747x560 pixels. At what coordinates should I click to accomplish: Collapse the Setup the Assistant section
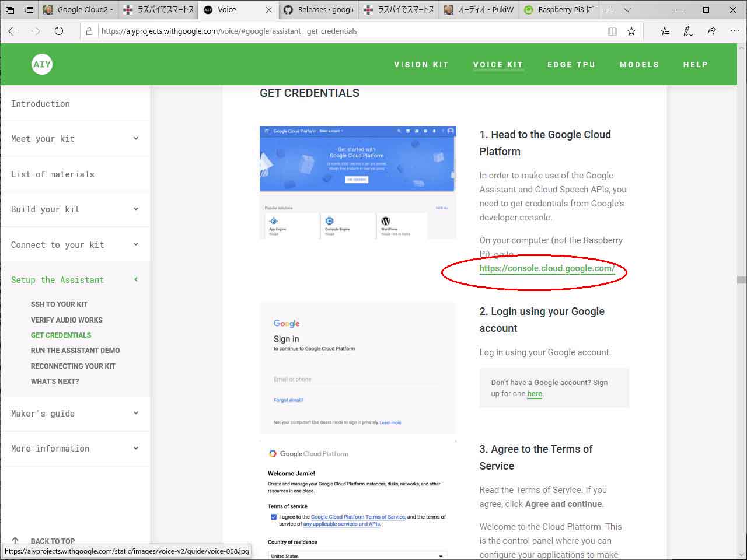click(x=75, y=280)
